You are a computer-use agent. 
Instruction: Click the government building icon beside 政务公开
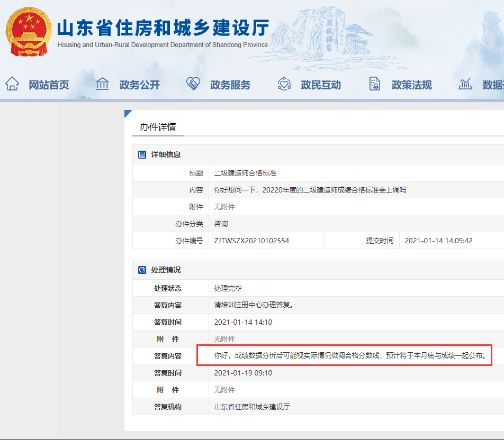point(102,83)
